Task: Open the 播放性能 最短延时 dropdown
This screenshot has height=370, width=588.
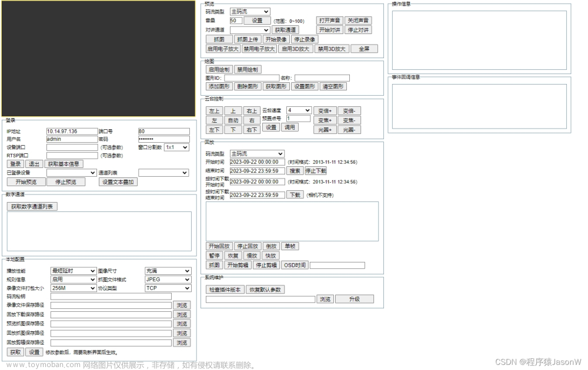Action: pyautogui.click(x=73, y=271)
